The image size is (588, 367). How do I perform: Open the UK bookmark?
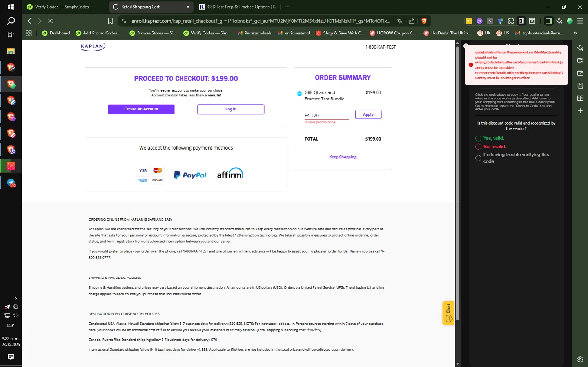(484, 33)
